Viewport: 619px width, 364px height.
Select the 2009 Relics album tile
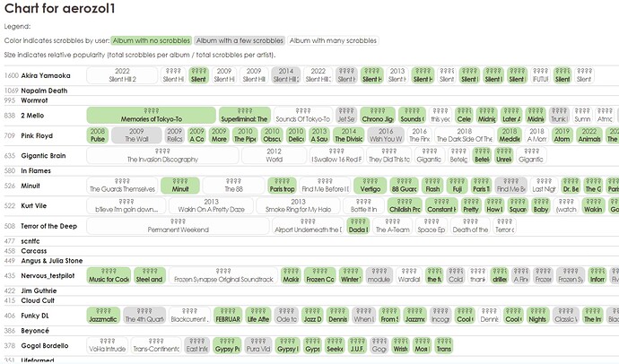point(175,135)
